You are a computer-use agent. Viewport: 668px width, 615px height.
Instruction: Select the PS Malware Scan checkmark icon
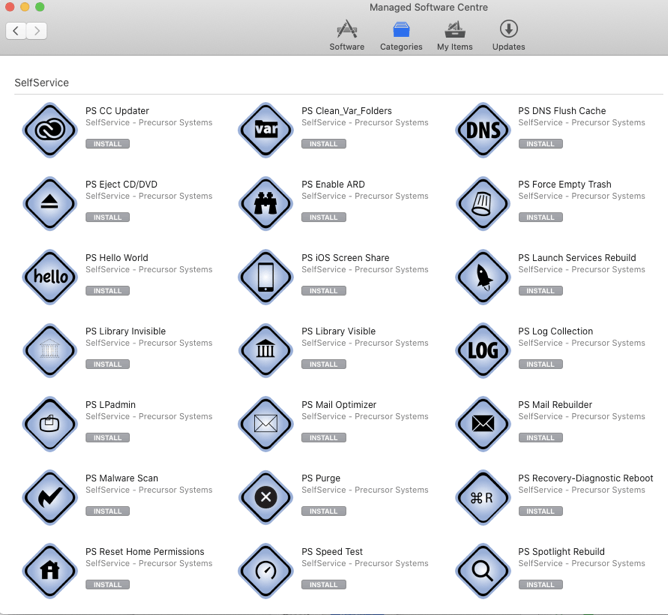coord(50,497)
